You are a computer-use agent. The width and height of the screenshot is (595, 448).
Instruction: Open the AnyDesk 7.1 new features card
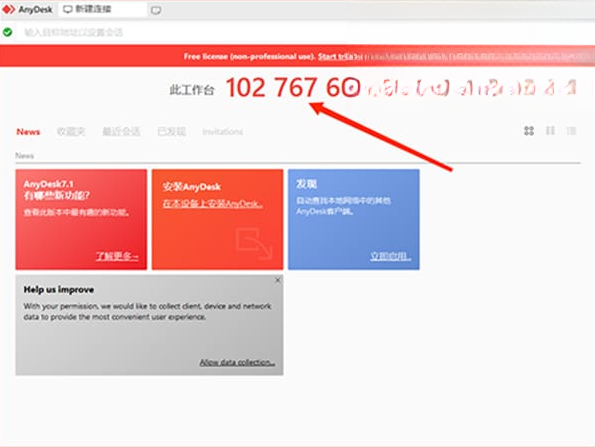point(81,219)
